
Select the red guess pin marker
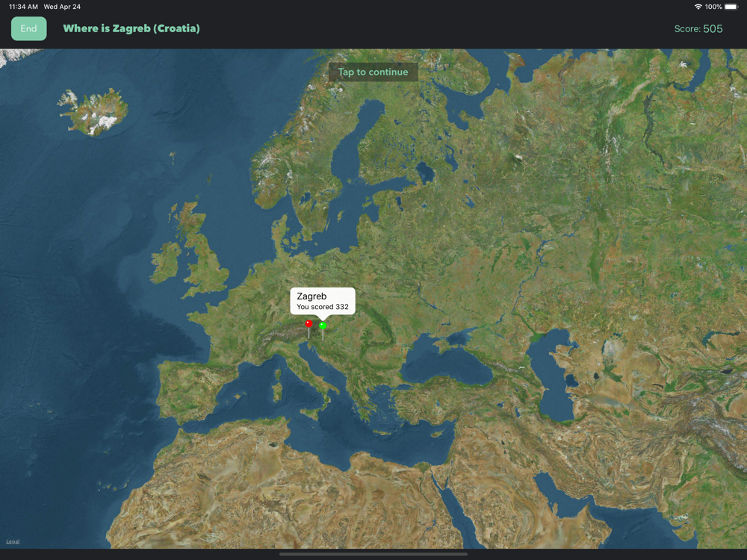click(309, 324)
